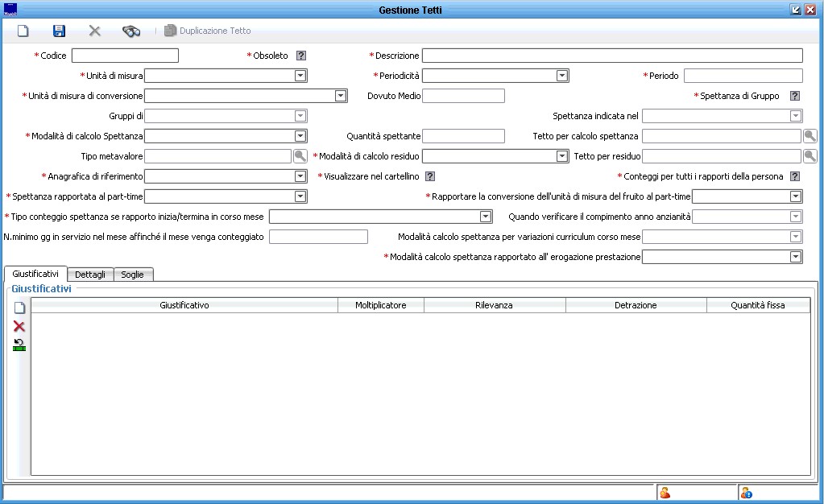The width and height of the screenshot is (824, 504).
Task: Switch to the Soglie tab
Action: [x=132, y=275]
